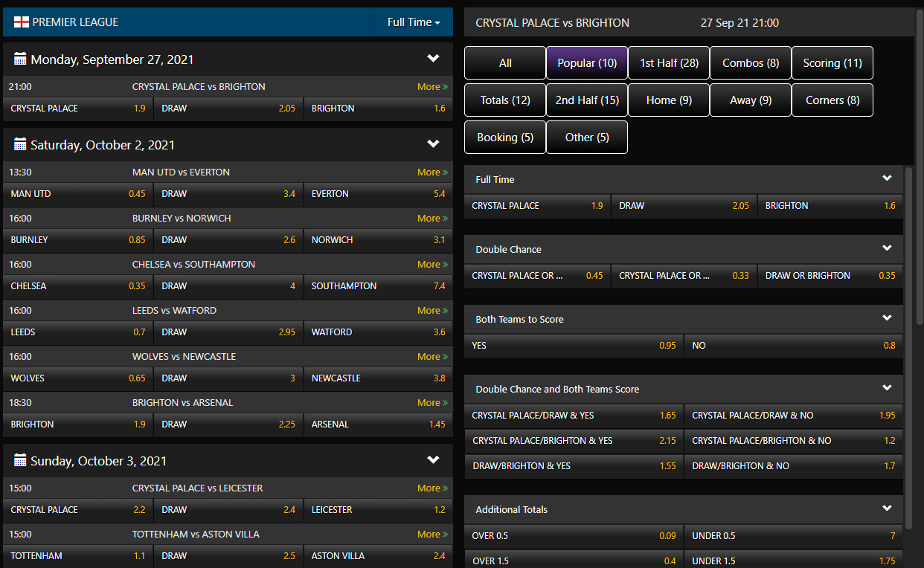Collapse the Both Teams to Score panel
This screenshot has height=568, width=924.
tap(887, 318)
